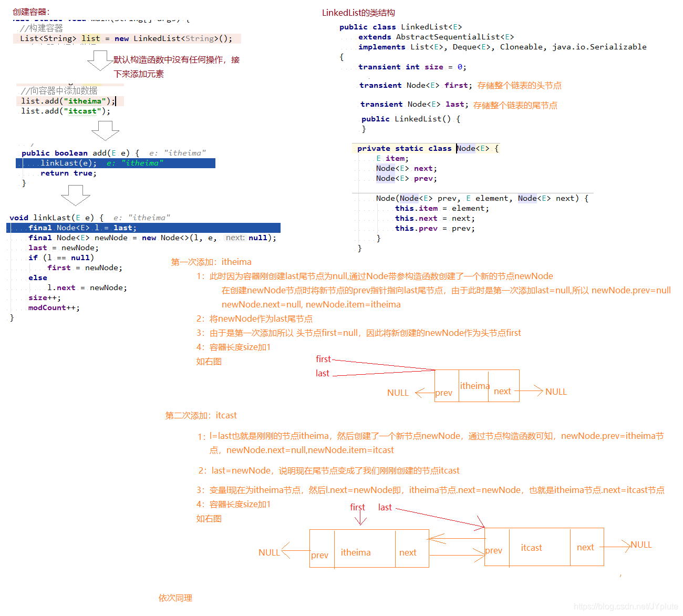Click the 'l.next = newNode;' statement
Viewport: 683px width, 616px height.
(87, 288)
